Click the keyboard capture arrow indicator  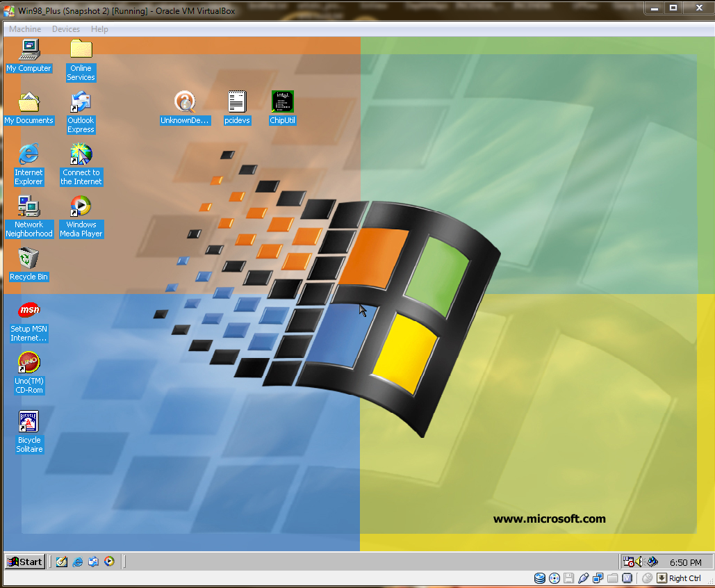point(661,578)
